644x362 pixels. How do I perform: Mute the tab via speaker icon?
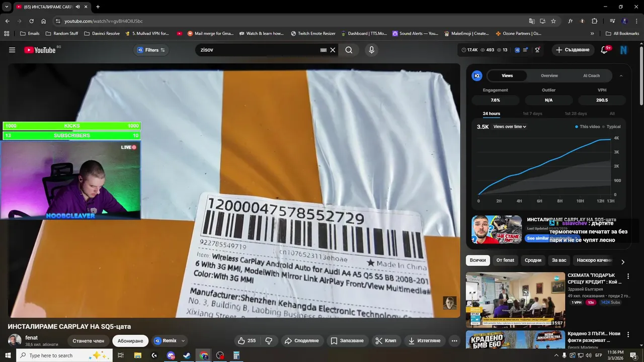[x=77, y=7]
